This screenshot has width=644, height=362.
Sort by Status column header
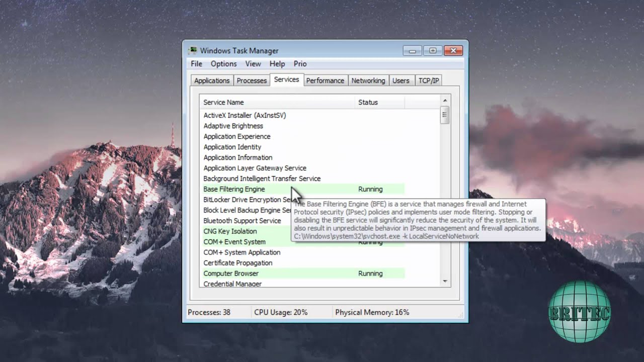pyautogui.click(x=379, y=102)
